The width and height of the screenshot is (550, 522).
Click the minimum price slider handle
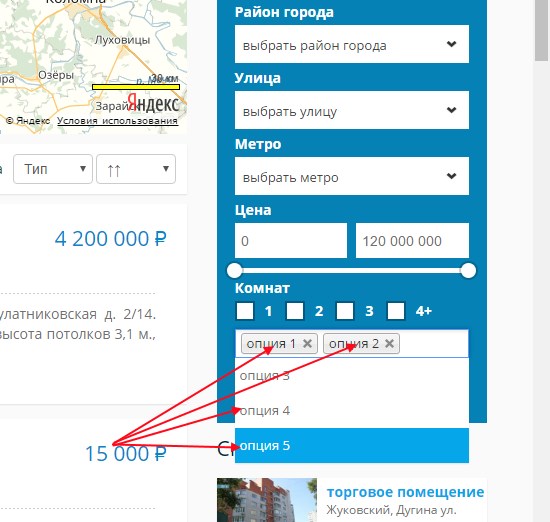(x=234, y=270)
